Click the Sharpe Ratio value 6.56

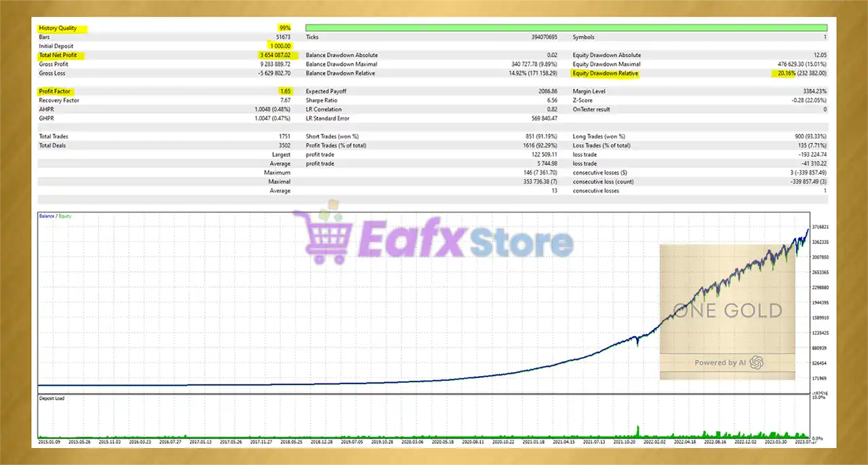point(552,100)
